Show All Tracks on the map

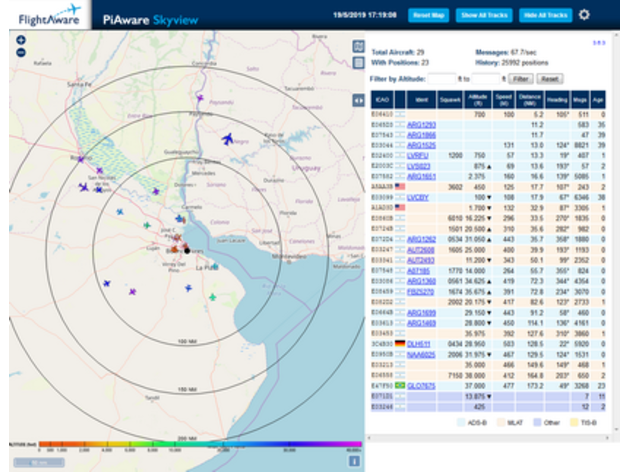483,15
